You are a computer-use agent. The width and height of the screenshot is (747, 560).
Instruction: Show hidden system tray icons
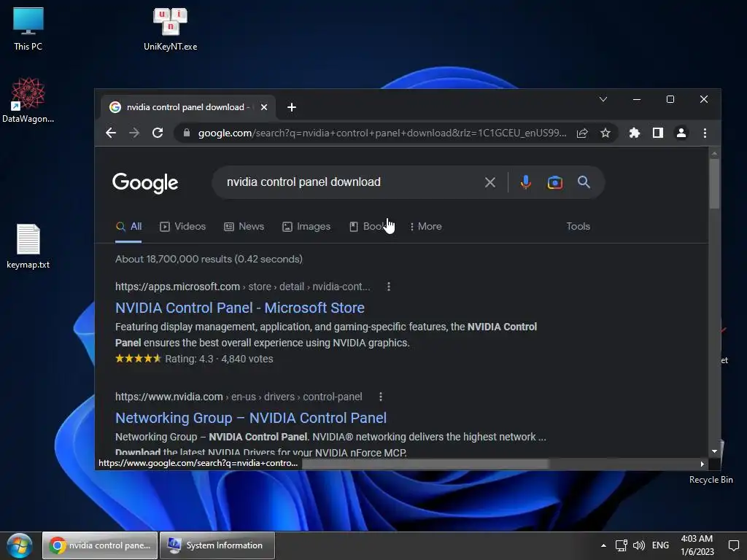pyautogui.click(x=603, y=545)
